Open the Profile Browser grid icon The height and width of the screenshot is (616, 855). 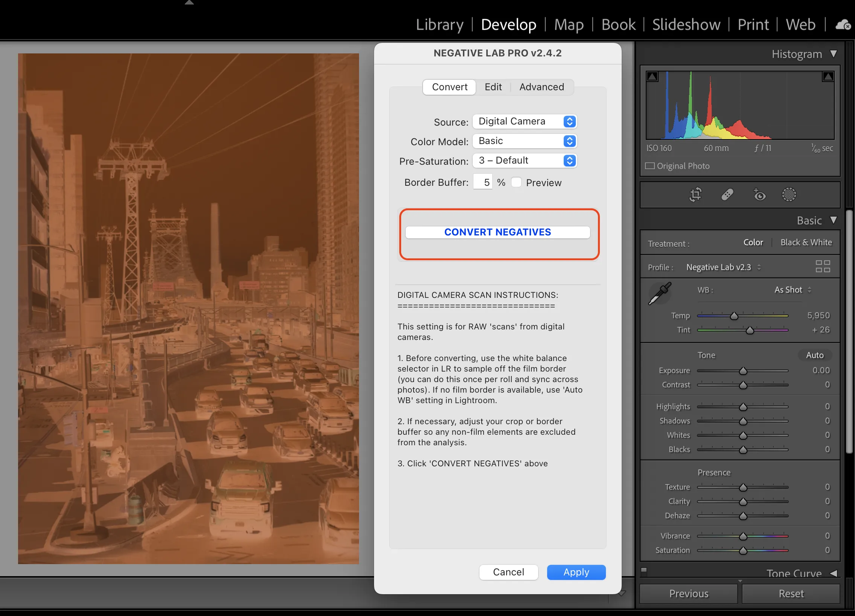tap(823, 266)
